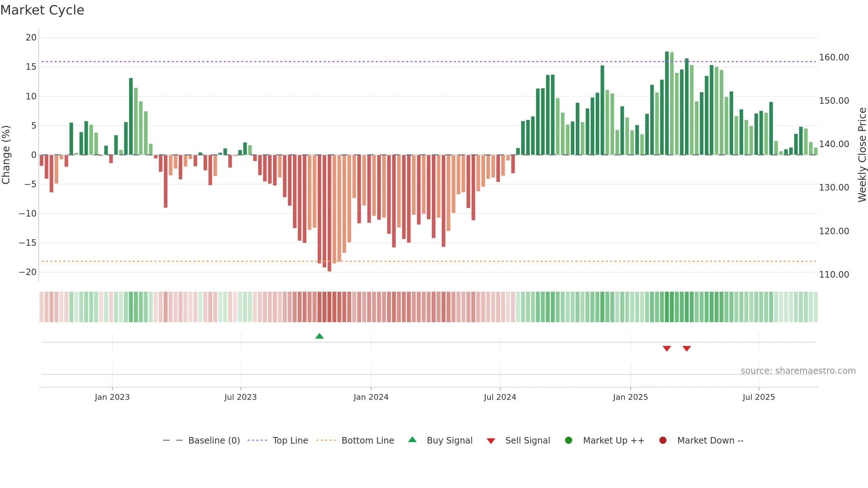The width and height of the screenshot is (868, 488).
Task: Toggle the Top Line legend entry
Action: coord(278,440)
